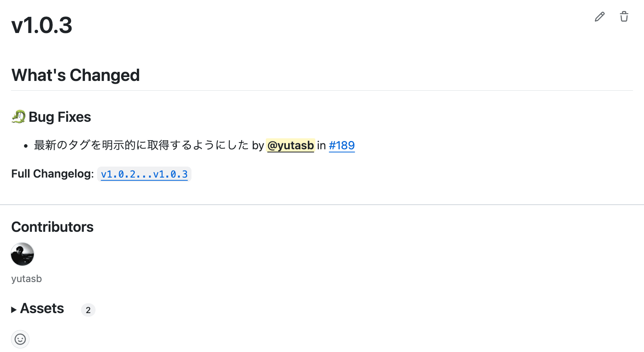This screenshot has height=352, width=644.
Task: Open the v1.0.2...v1.0.3 changelog comparison
Action: (x=144, y=174)
